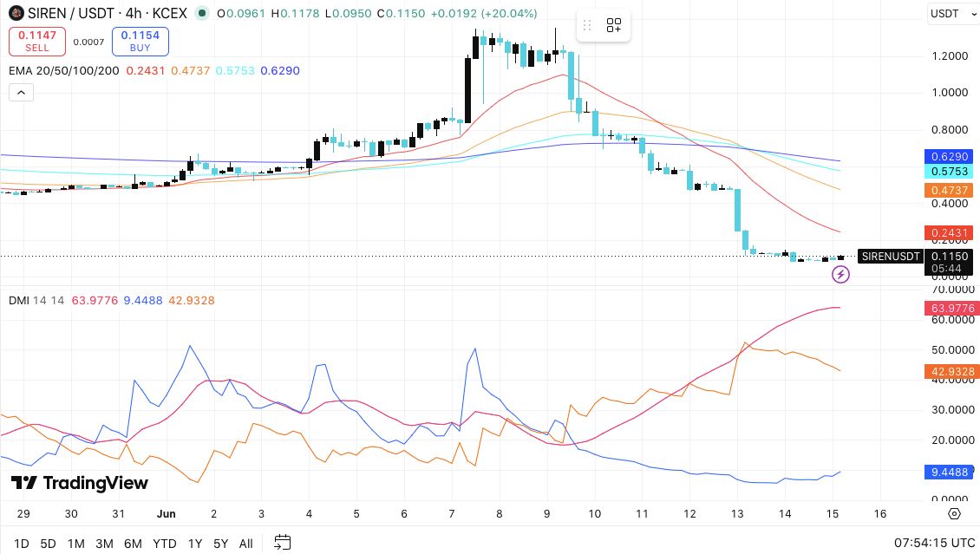Click the 20.0000 DMI axis label
The height and width of the screenshot is (554, 980).
953,440
